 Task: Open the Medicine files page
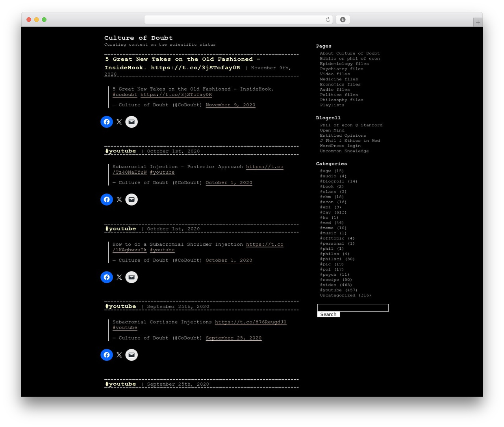339,79
